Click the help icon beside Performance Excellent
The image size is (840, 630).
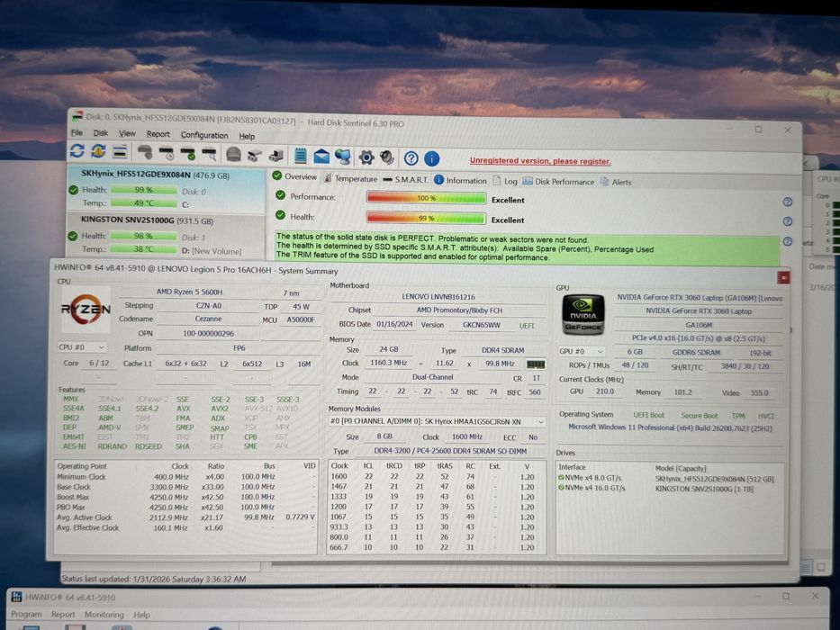(x=788, y=202)
